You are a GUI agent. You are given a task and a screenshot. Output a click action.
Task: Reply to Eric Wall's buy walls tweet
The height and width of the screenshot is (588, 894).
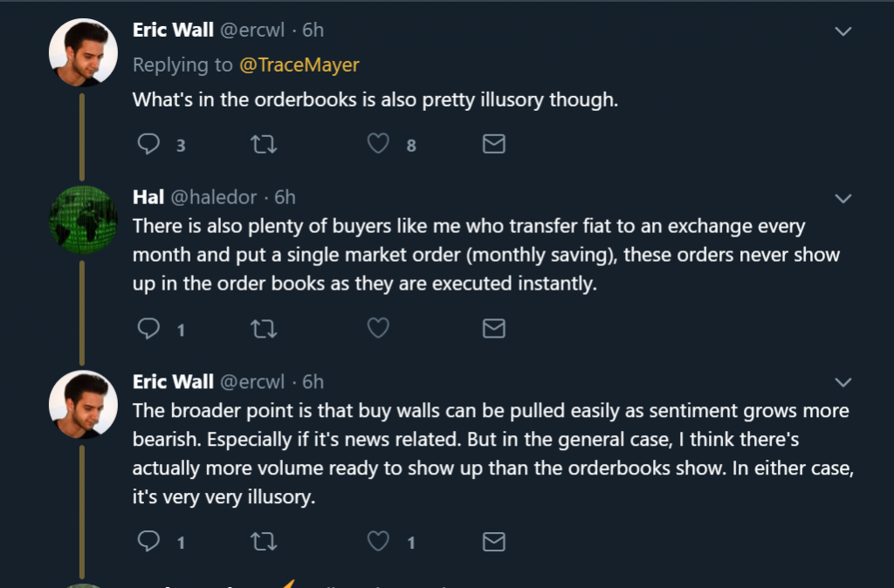tap(149, 542)
